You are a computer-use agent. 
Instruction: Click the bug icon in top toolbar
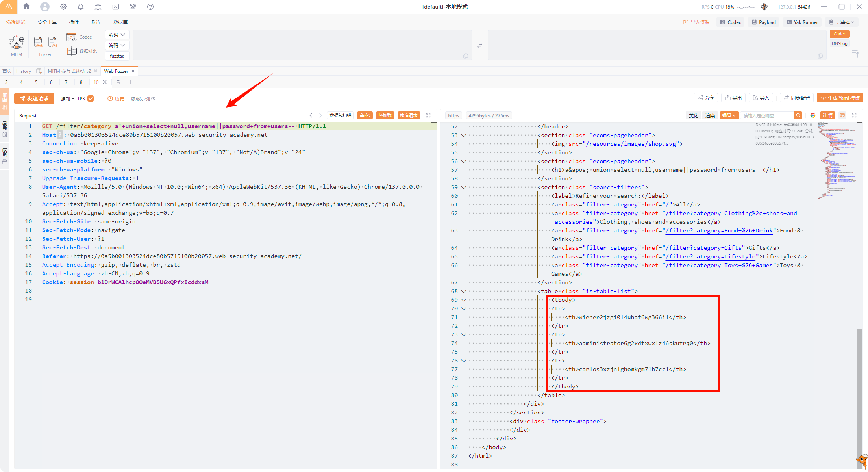(x=98, y=7)
